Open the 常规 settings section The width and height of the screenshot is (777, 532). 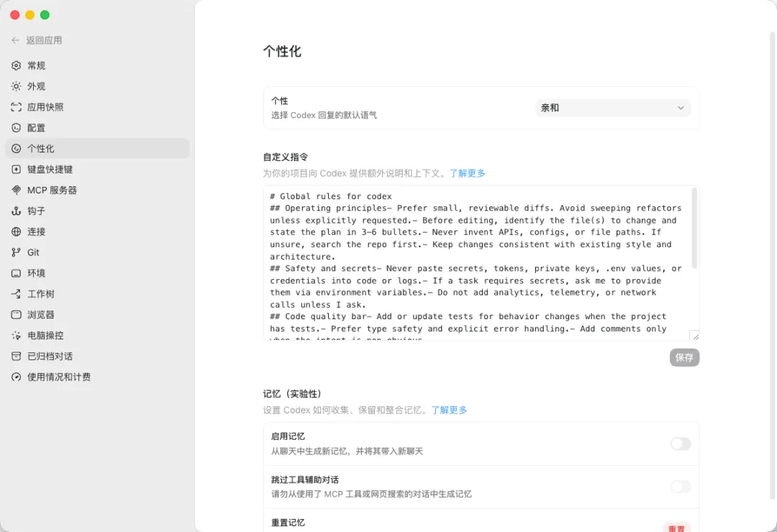pos(97,65)
